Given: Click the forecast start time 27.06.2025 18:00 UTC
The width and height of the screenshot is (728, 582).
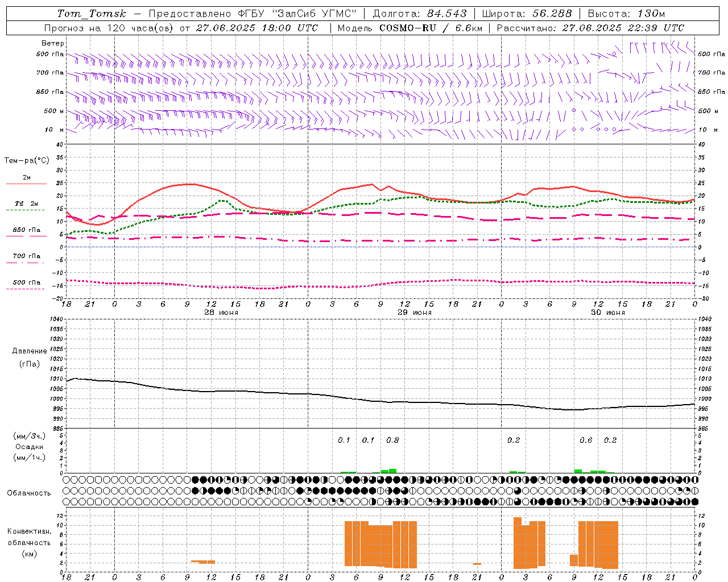Looking at the screenshot, I should (x=257, y=28).
